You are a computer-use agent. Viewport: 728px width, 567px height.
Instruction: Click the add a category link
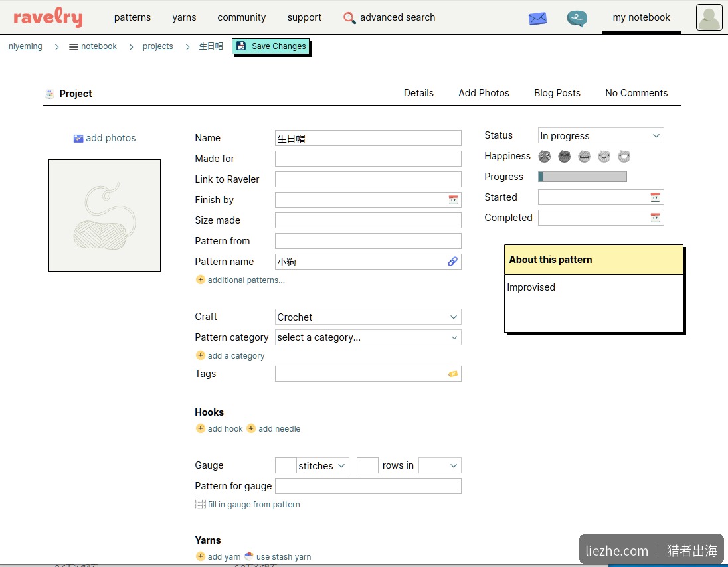pyautogui.click(x=236, y=355)
